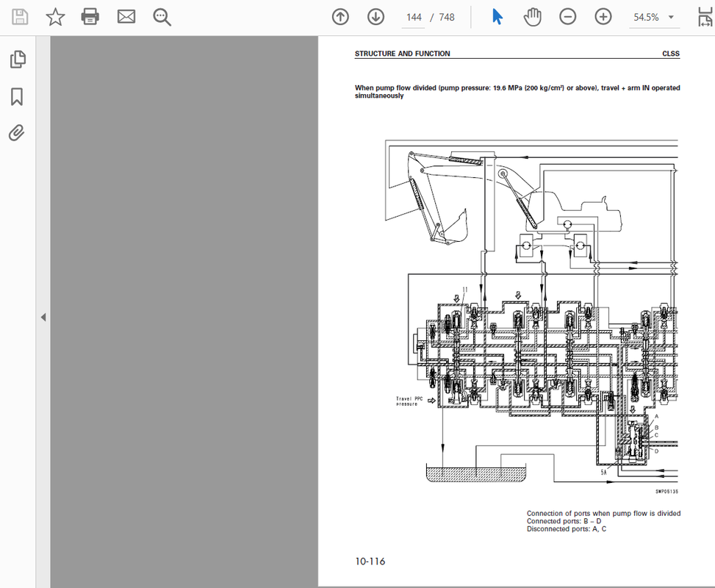
Task: Print the document
Action: (90, 17)
